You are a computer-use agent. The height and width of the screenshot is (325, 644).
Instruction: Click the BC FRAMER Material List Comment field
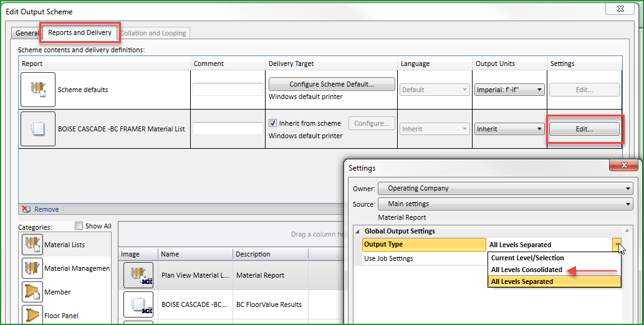tap(228, 129)
